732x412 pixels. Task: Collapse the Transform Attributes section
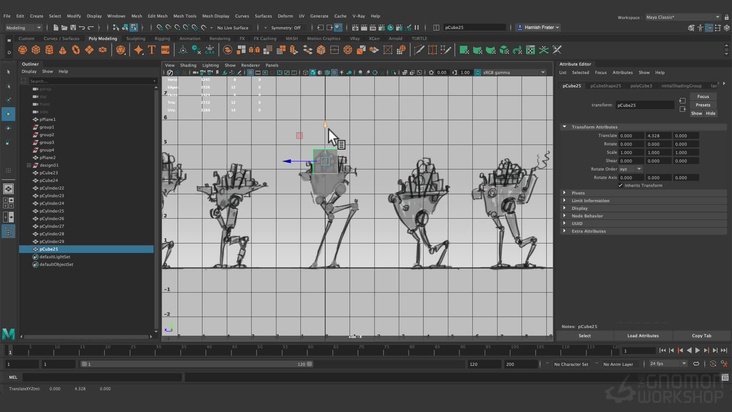(x=565, y=127)
